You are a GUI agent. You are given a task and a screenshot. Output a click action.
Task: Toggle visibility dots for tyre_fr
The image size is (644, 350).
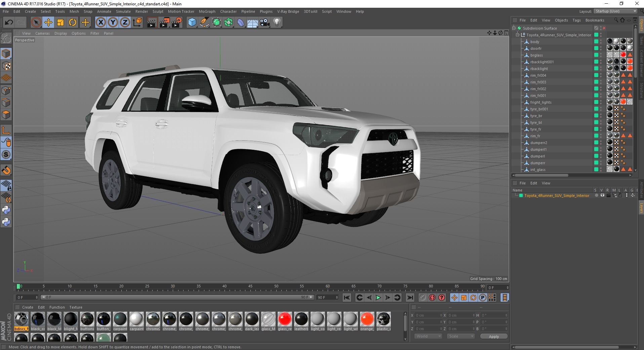(x=601, y=129)
